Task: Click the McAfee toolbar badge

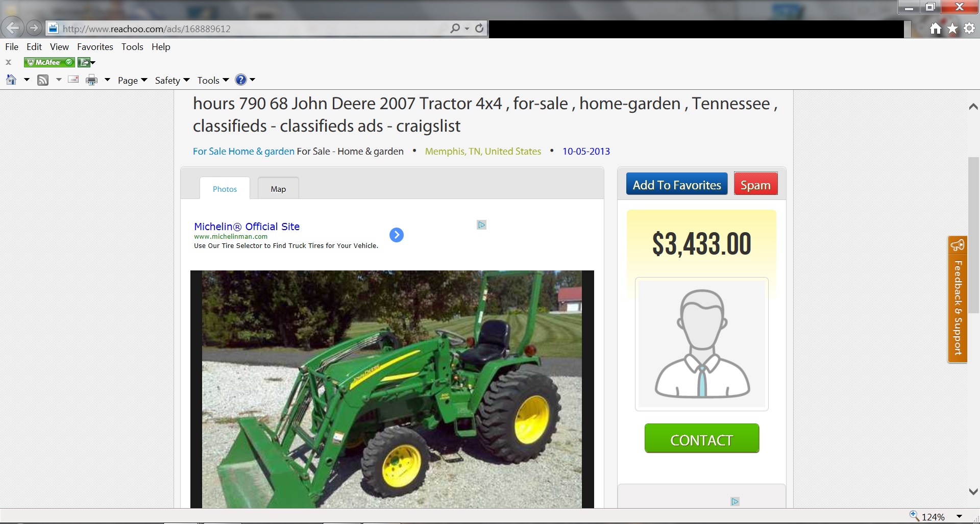Action: (50, 62)
